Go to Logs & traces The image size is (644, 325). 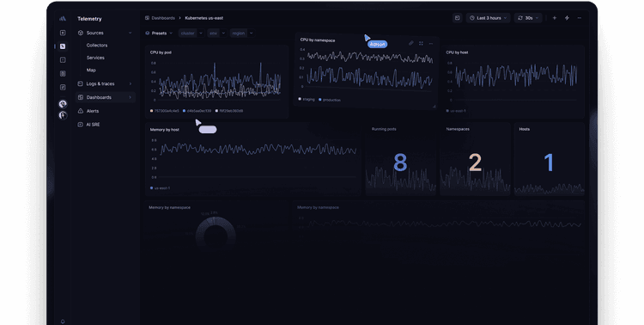105,84
